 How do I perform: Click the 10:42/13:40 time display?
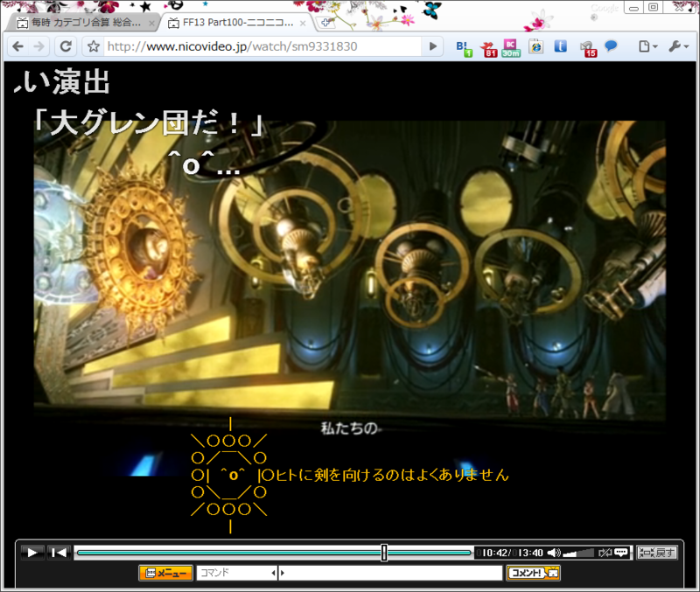[512, 553]
